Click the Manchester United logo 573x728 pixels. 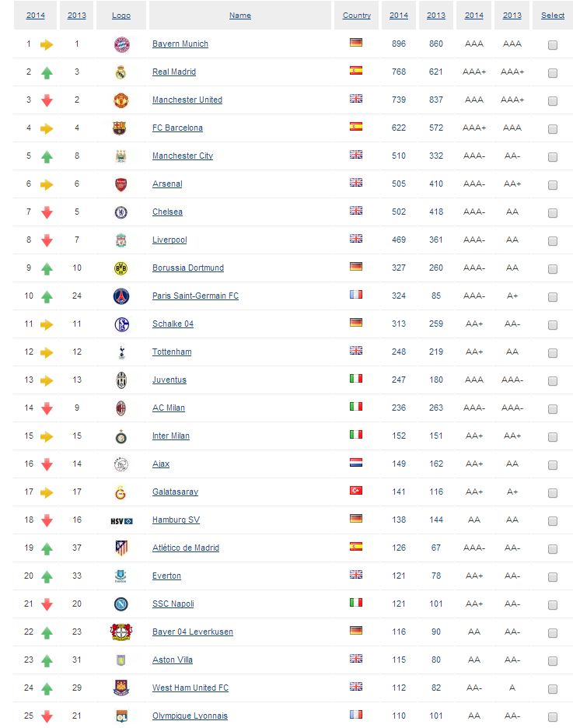[x=121, y=100]
